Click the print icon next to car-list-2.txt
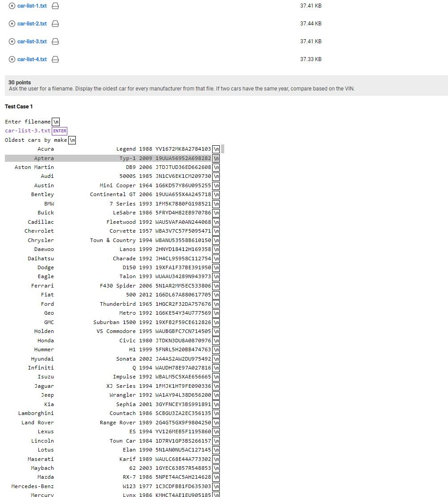Image resolution: width=448 pixels, height=497 pixels. [55, 24]
